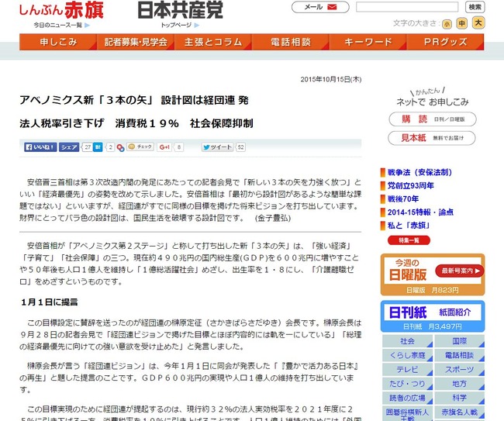This screenshot has width=504, height=421.
Task: Click the tweet count 52
Action: click(240, 147)
